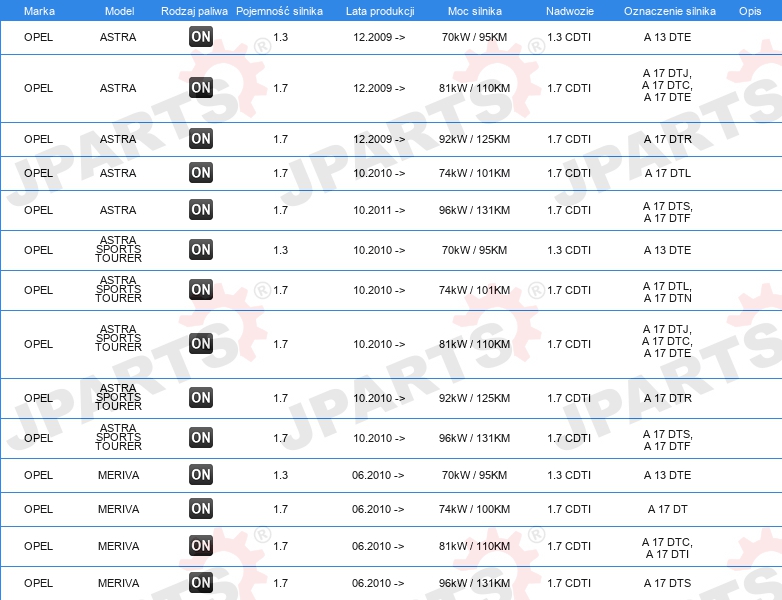Click ON fuel icon in Astra 92kW / 125KM 12.2009 row
Viewport: 782px width, 600px height.
(x=201, y=139)
